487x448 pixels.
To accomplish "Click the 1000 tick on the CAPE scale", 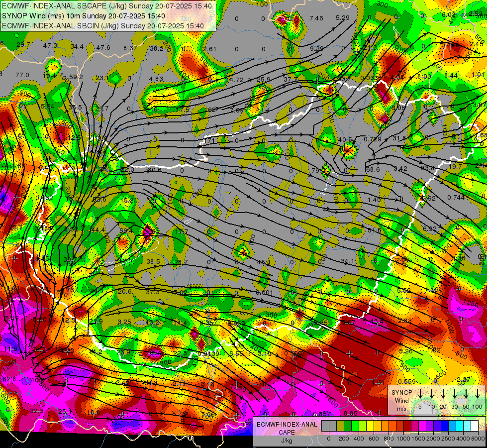I will (x=403, y=439).
